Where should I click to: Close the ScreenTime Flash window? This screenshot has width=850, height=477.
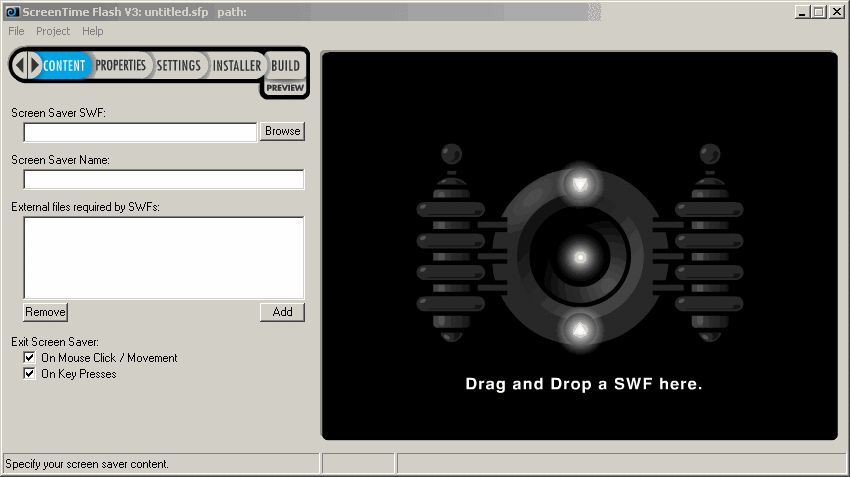(836, 12)
